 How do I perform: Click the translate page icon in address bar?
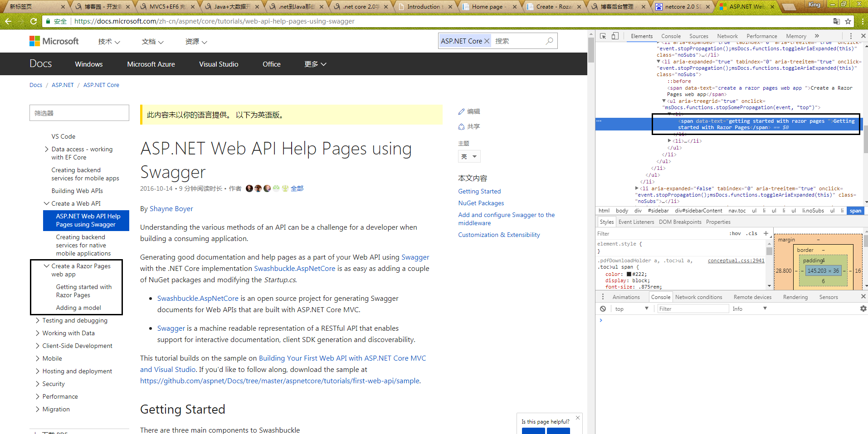click(x=837, y=21)
